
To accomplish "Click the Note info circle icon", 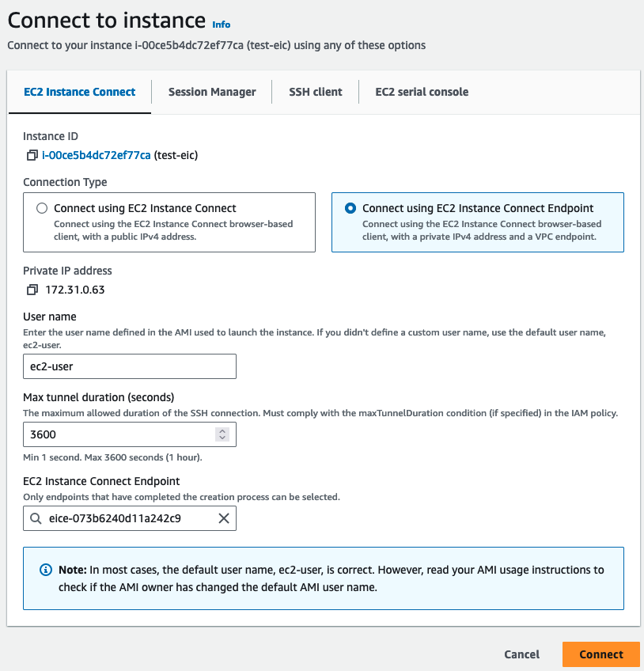I will click(x=46, y=570).
